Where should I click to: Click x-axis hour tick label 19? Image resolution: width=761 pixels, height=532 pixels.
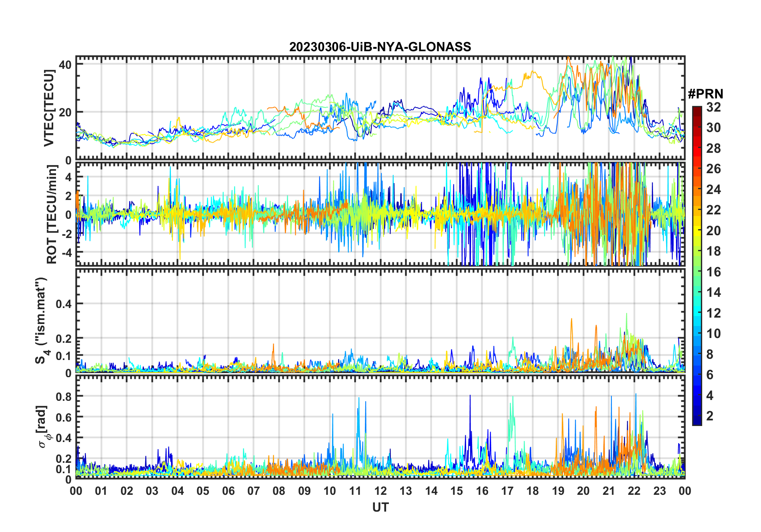(x=558, y=491)
